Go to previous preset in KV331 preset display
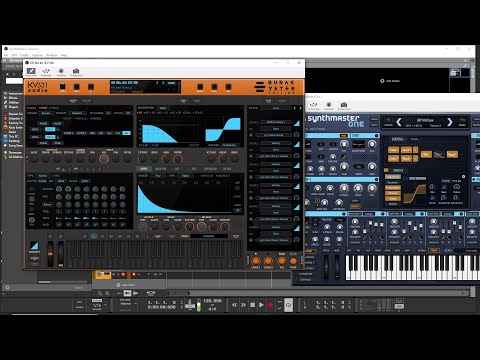This screenshot has height=360, width=480. (x=157, y=83)
